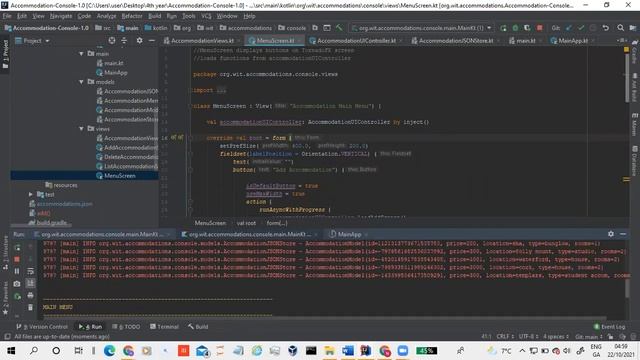Image resolution: width=640 pixels, height=360 pixels.
Task: Commit changes with green Git checkmark
Action: (581, 28)
